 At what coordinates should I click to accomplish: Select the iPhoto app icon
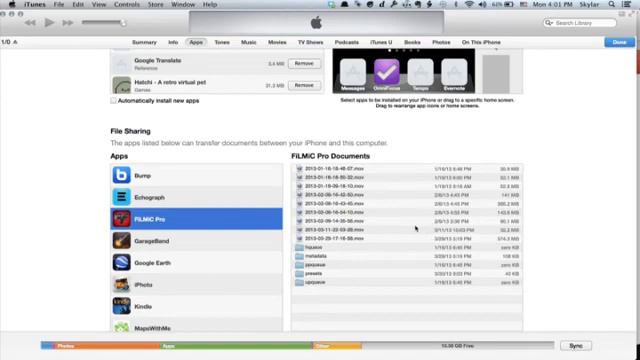click(121, 284)
